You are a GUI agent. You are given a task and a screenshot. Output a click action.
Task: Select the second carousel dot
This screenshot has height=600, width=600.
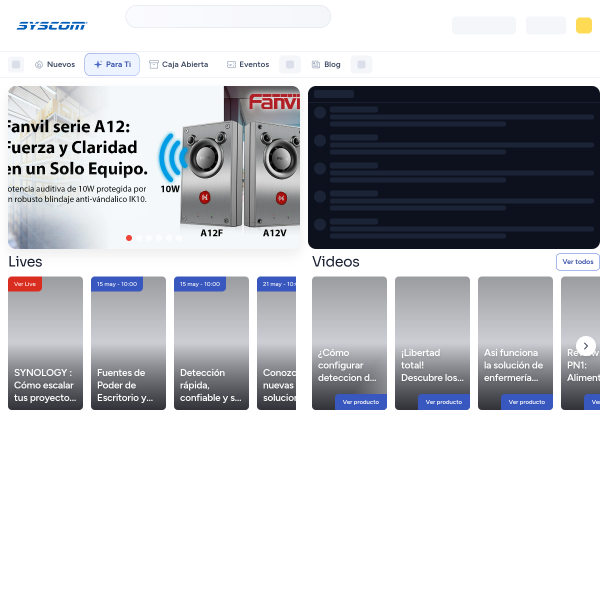point(139,238)
